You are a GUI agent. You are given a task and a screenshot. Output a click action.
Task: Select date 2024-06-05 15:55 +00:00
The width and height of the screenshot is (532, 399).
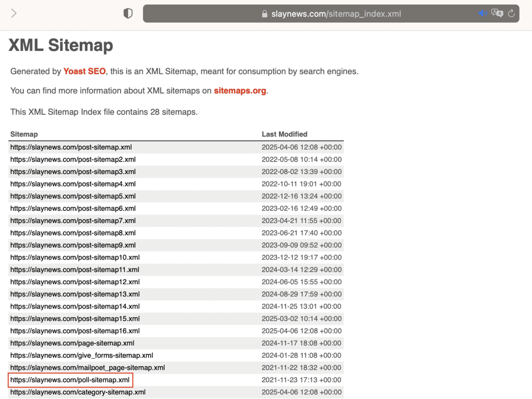point(302,282)
